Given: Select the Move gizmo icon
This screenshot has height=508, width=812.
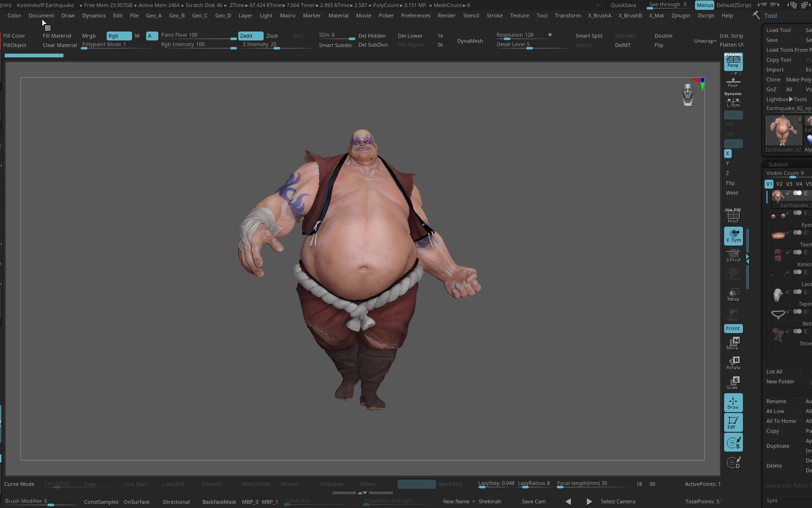Looking at the screenshot, I should (733, 343).
